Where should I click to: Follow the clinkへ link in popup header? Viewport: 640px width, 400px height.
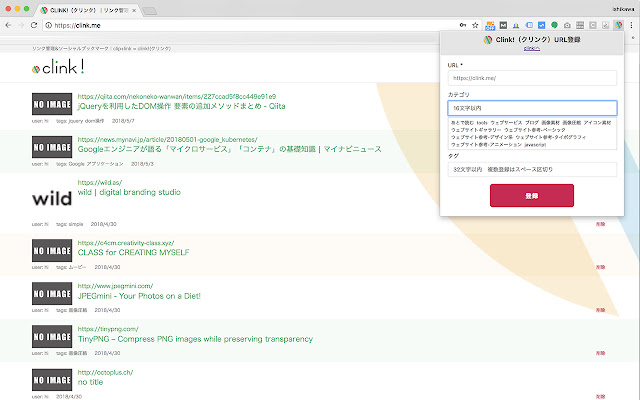[532, 49]
